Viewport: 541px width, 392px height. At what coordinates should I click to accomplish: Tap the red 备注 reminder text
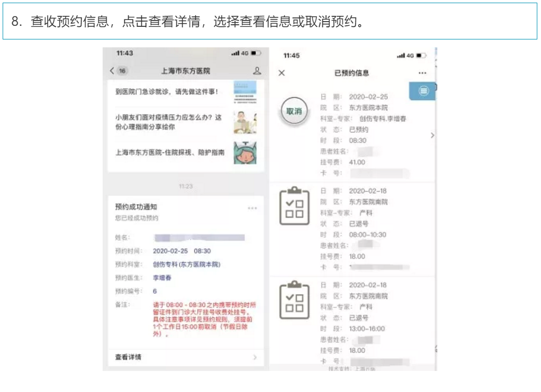pos(205,319)
